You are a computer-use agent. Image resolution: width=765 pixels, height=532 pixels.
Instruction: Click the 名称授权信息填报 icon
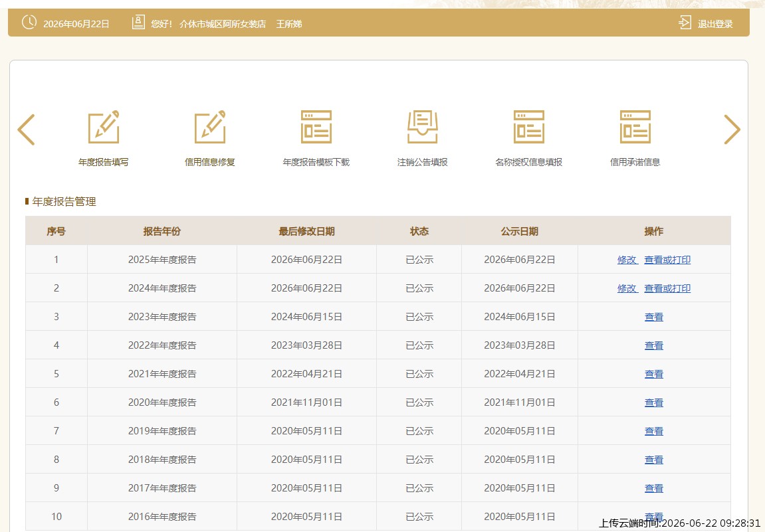529,127
